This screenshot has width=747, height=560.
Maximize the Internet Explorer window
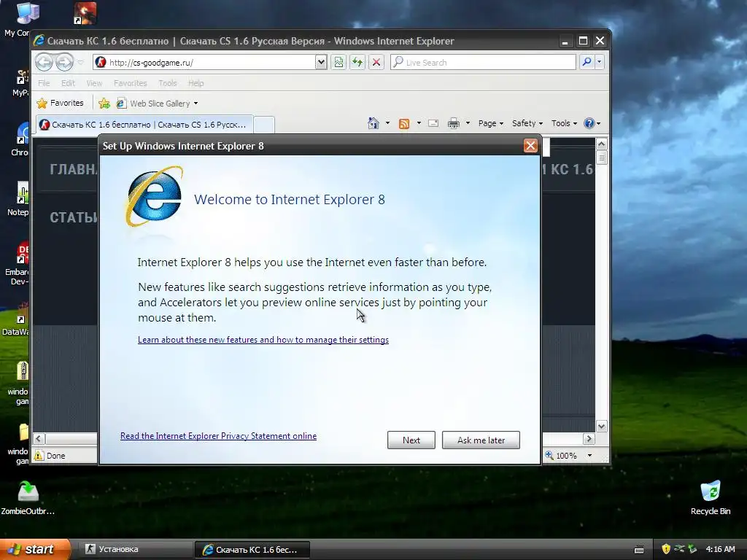click(583, 41)
